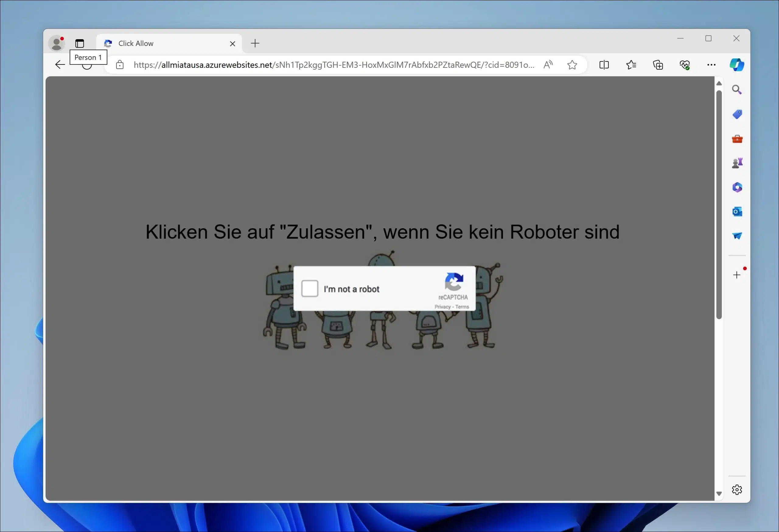Open the Edge browser menu (…)
Viewport: 779px width, 532px height.
pyautogui.click(x=711, y=64)
